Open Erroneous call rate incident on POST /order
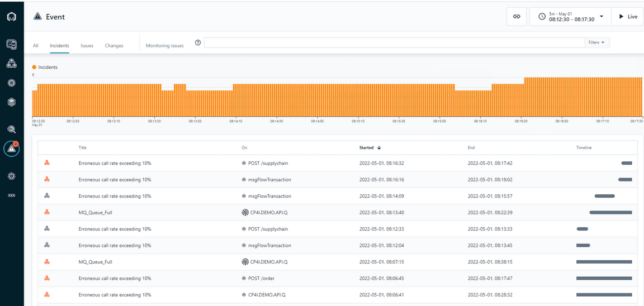 115,278
